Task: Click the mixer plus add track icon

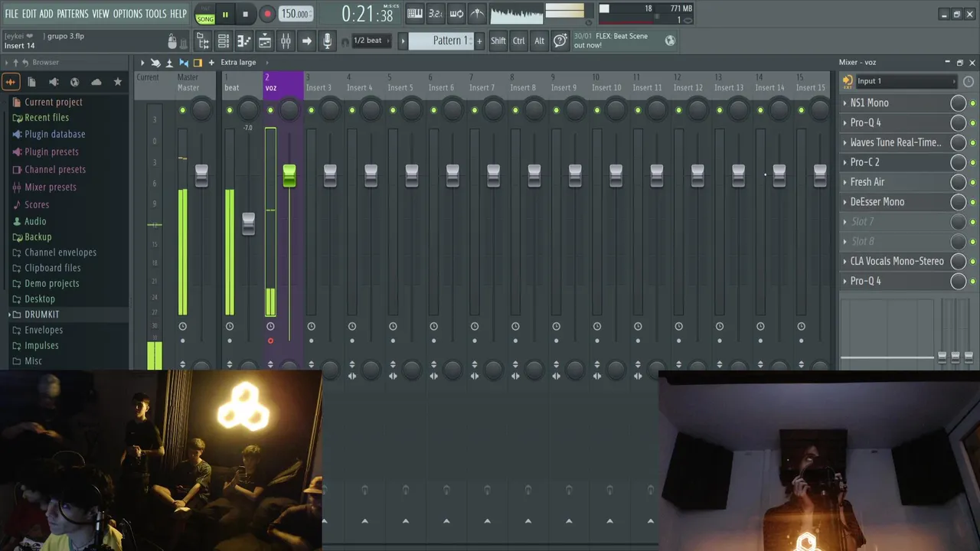Action: coord(211,62)
